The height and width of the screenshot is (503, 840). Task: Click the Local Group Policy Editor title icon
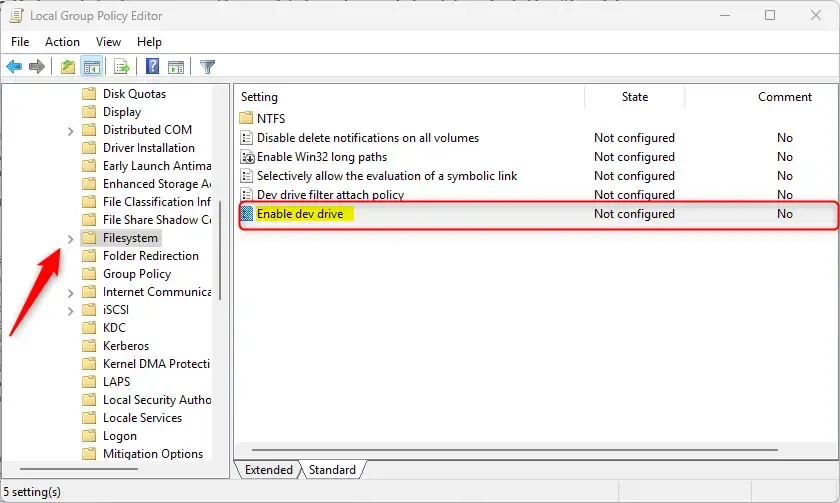click(16, 16)
